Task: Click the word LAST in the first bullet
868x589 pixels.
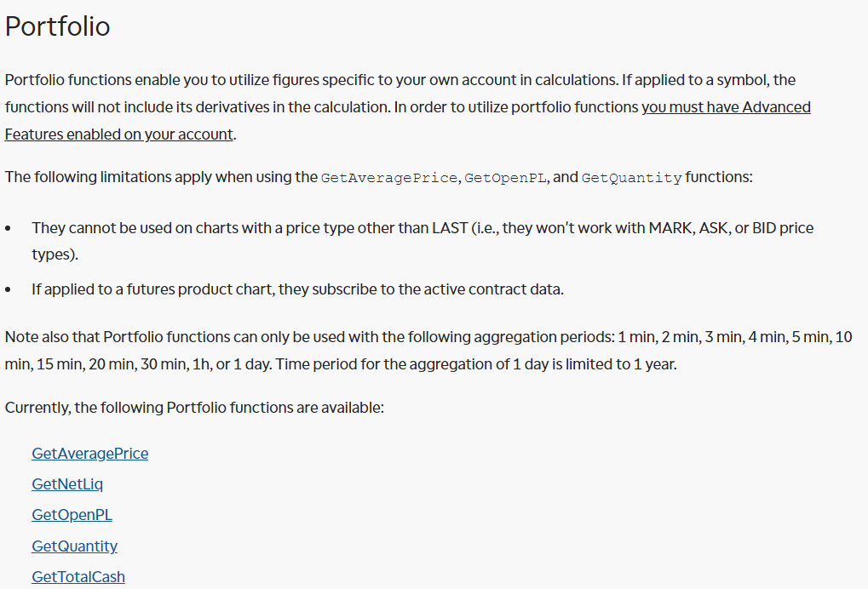Action: click(x=450, y=228)
